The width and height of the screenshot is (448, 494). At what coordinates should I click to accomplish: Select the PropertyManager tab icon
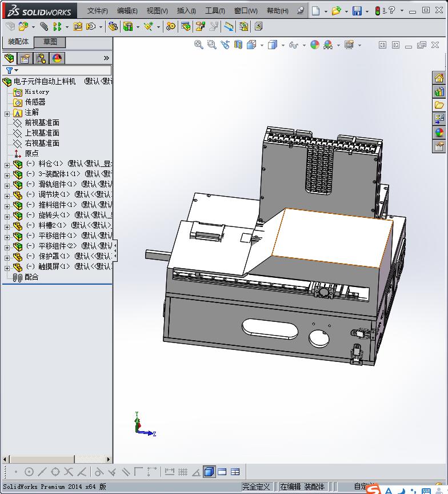point(25,58)
